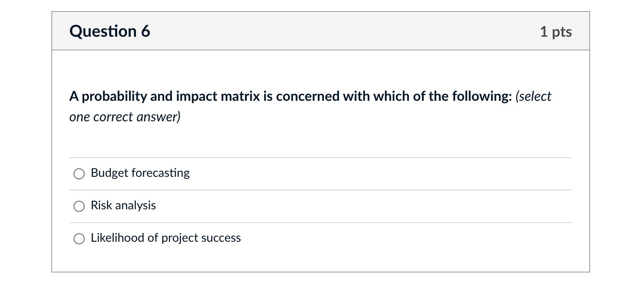Select the Likelihood of project success radio button
644x293 pixels.
[79, 239]
